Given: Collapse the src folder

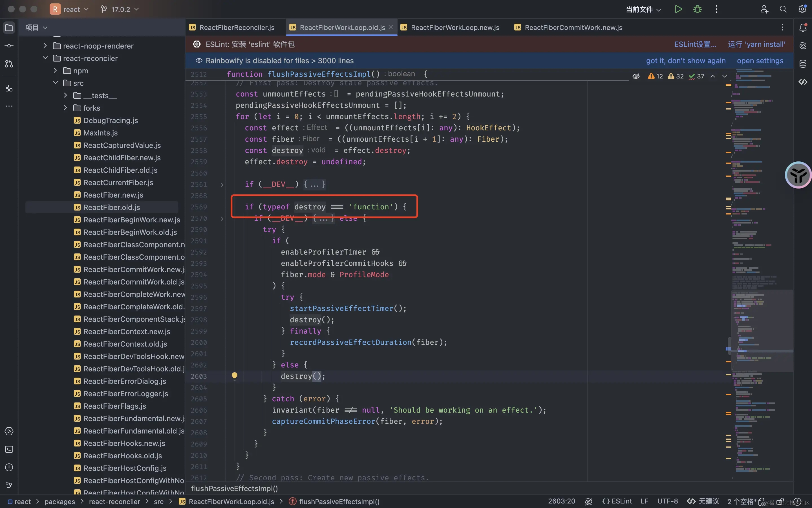Looking at the screenshot, I should pos(55,83).
